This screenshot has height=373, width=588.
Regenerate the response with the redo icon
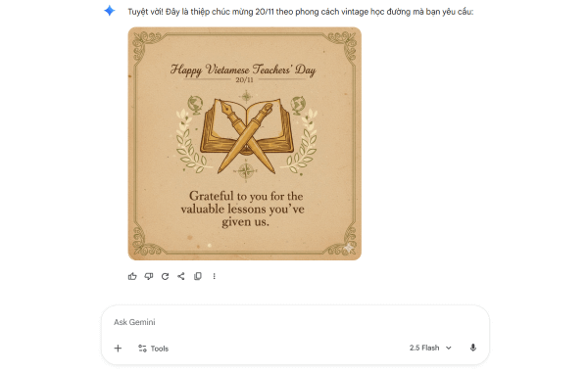pyautogui.click(x=165, y=276)
